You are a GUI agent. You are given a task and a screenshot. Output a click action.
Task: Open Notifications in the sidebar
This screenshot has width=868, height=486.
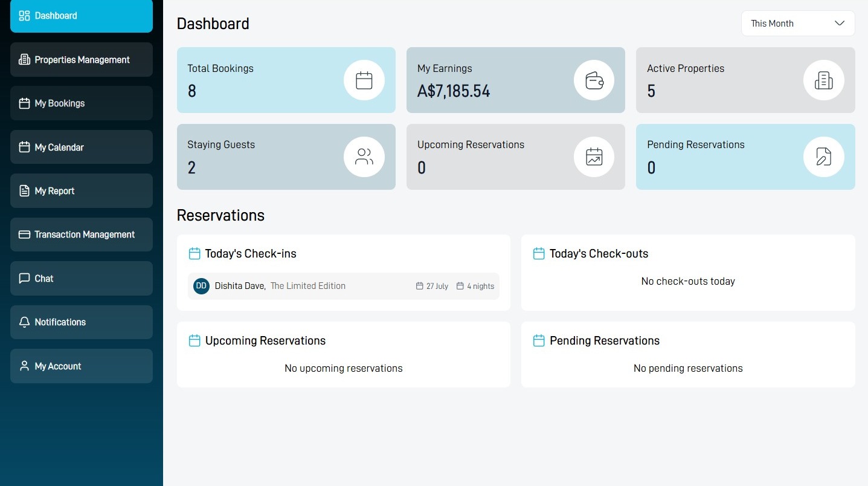click(82, 322)
